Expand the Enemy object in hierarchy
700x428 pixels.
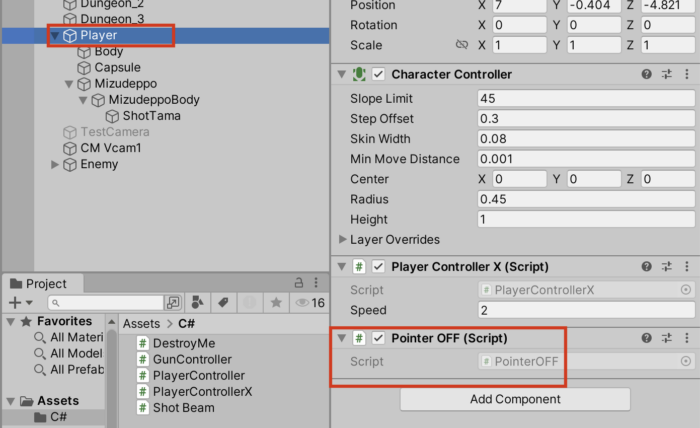[x=55, y=164]
